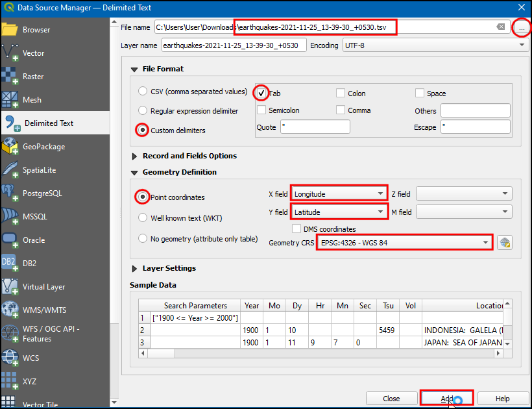Select the GeoPackage source icon
Screen dimensions: 532x409
(x=10, y=147)
